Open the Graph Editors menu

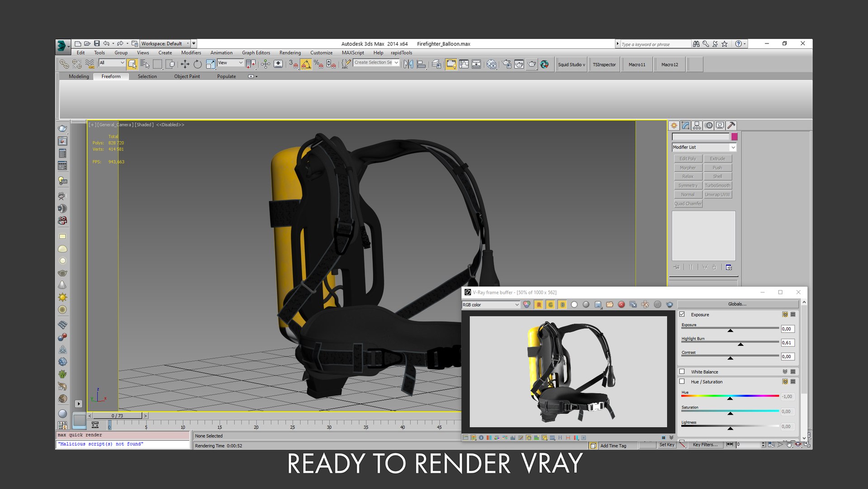click(256, 53)
